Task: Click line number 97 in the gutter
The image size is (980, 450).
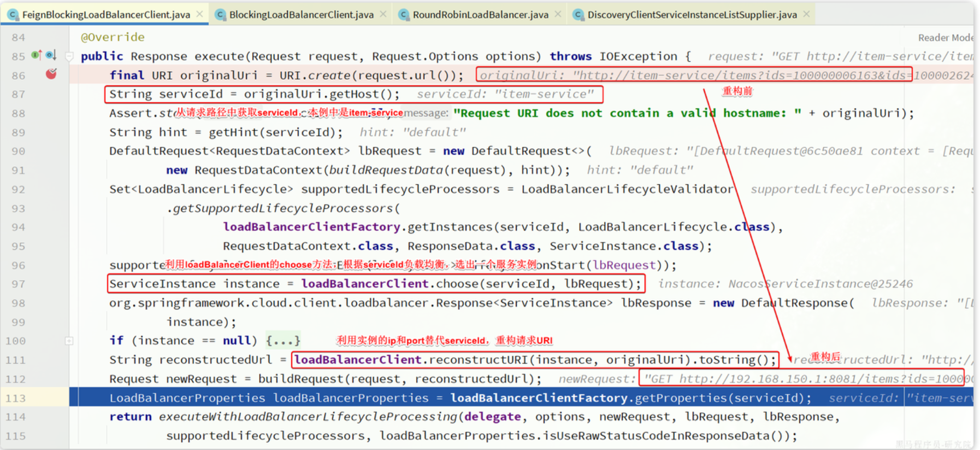Action: [19, 284]
